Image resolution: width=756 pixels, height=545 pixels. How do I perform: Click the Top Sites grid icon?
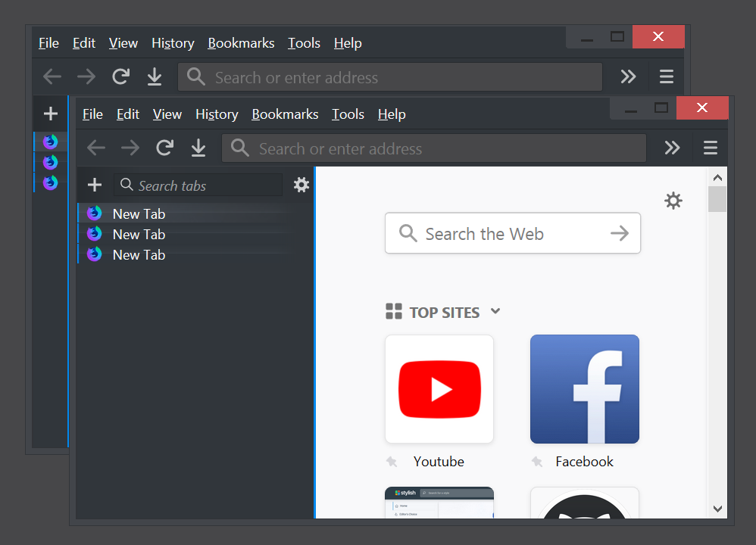tap(393, 311)
